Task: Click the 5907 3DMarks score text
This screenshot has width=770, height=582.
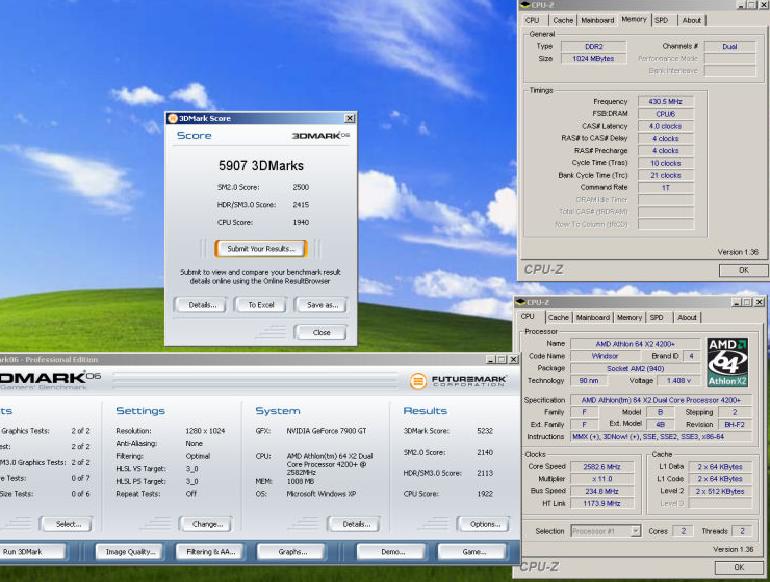Action: click(261, 166)
